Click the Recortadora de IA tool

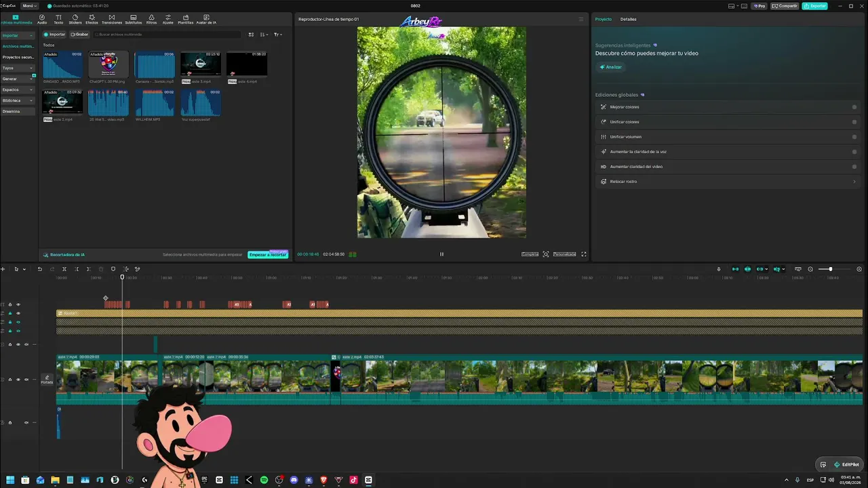coord(64,255)
